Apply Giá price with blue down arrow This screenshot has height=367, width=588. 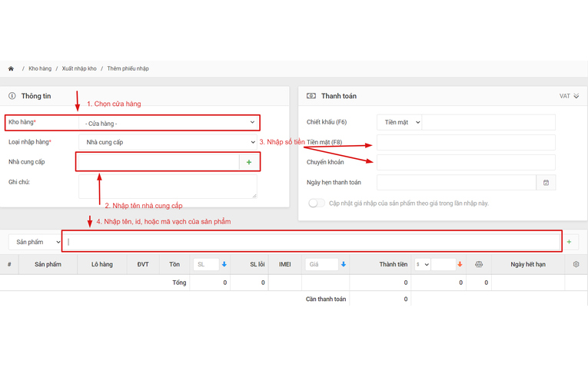point(344,264)
